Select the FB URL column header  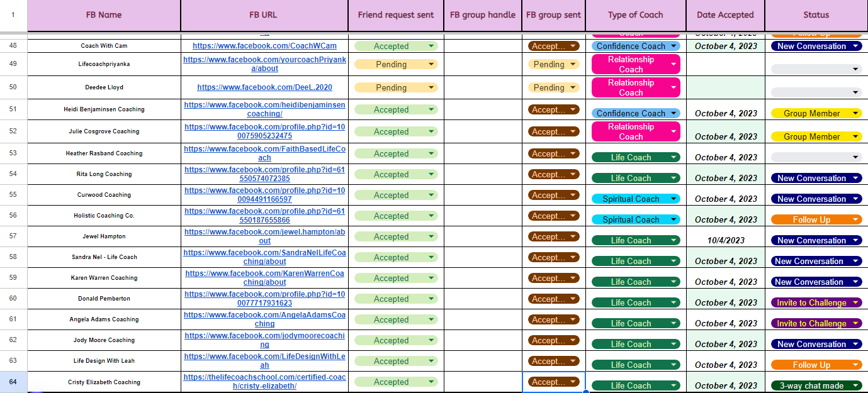[x=264, y=15]
